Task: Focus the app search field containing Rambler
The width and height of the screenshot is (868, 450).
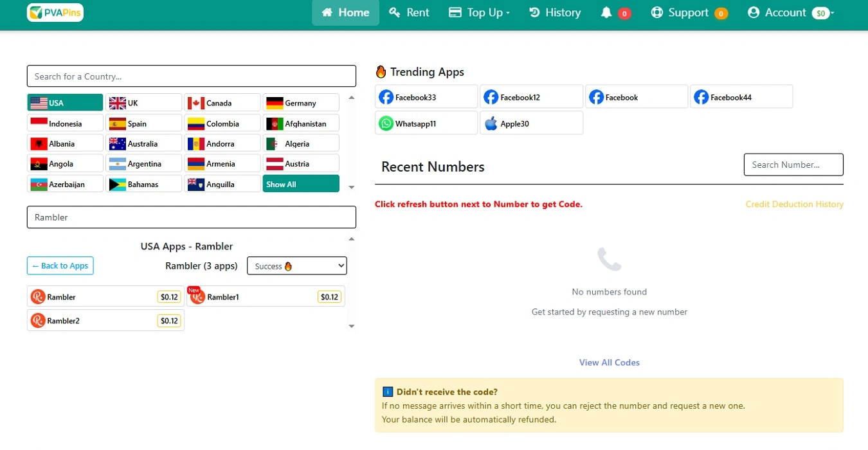Action: pos(191,217)
